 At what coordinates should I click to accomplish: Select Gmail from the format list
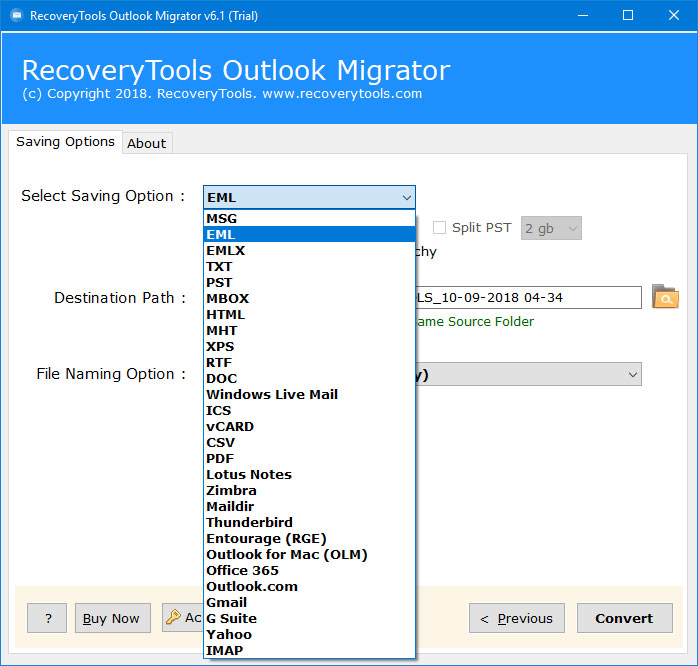(x=226, y=602)
